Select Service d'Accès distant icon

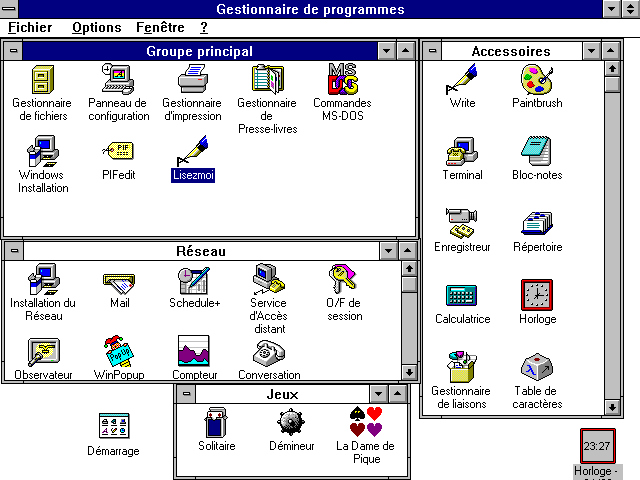(x=268, y=280)
